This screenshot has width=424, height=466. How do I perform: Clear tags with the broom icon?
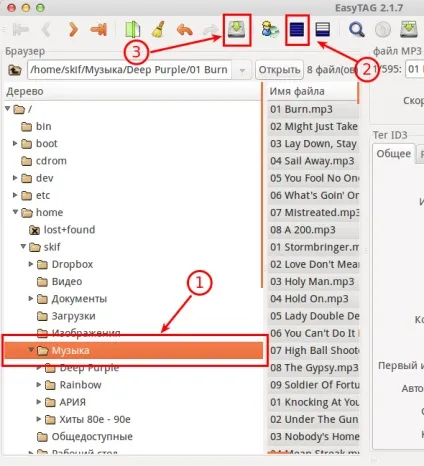pyautogui.click(x=158, y=29)
